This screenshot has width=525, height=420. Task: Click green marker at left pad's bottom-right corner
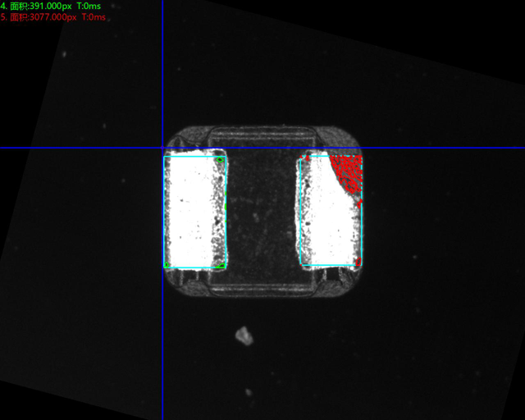222,265
